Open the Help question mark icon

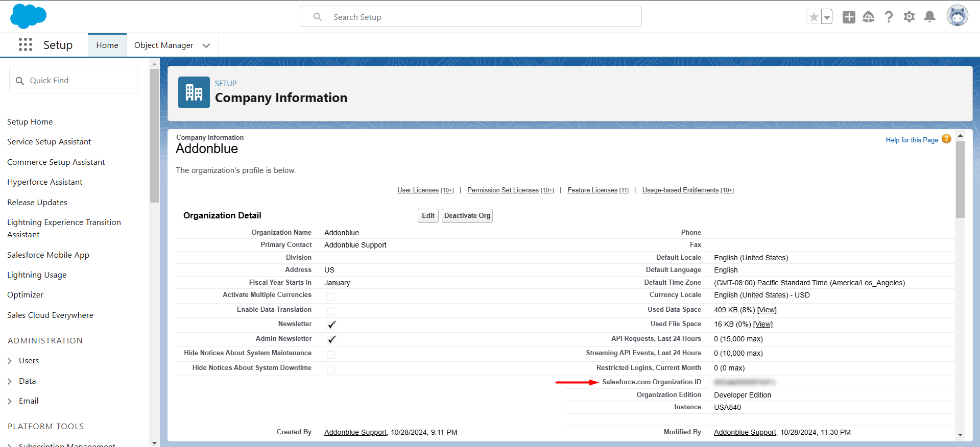[889, 17]
